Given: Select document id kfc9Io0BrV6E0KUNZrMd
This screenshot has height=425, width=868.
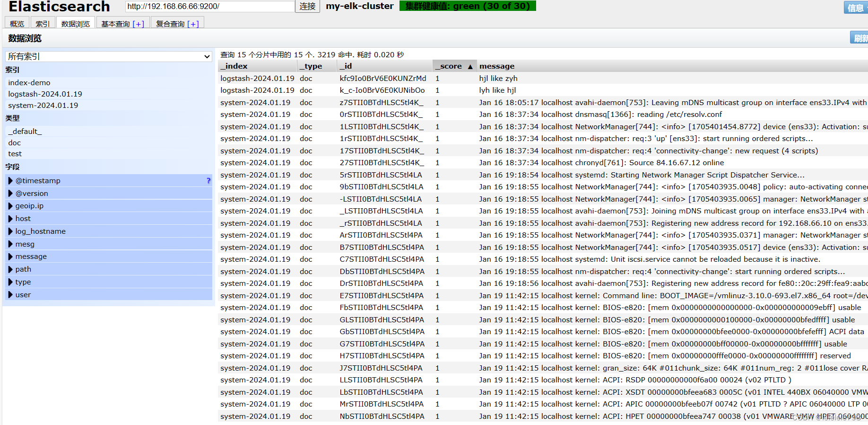Looking at the screenshot, I should click(x=383, y=78).
